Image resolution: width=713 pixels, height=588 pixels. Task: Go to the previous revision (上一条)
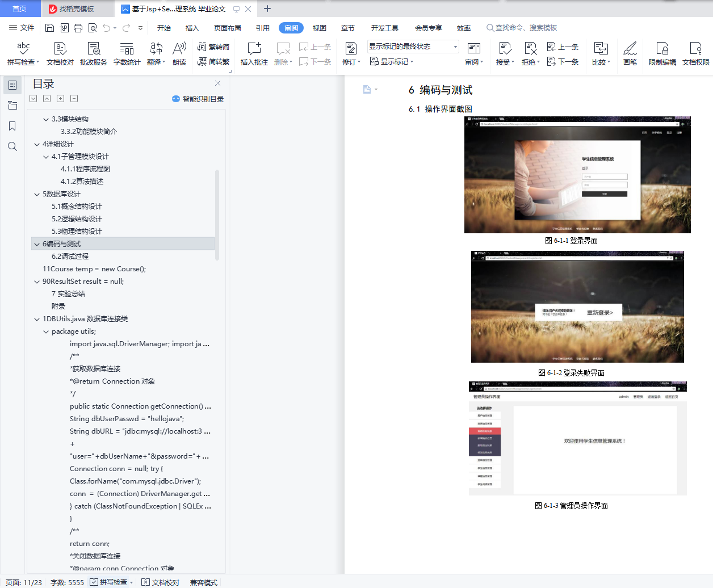click(x=563, y=47)
